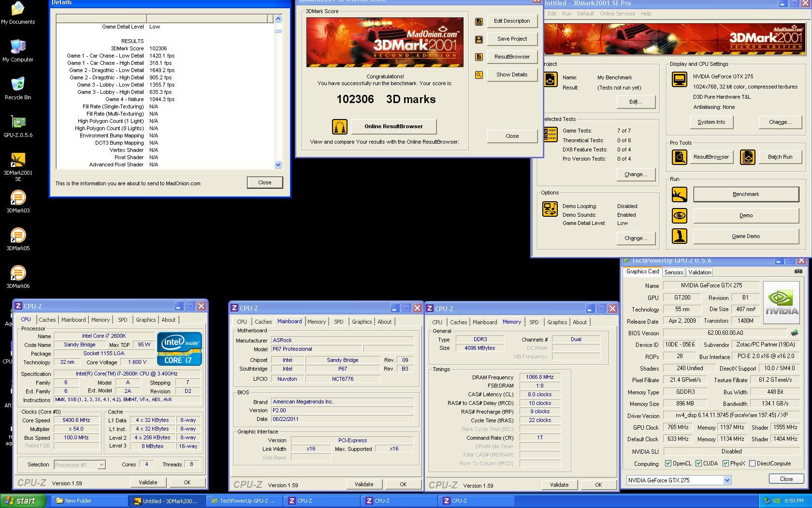Click the DRAM Frequency value 1066.8 MHz
The image size is (812, 508).
tap(539, 377)
